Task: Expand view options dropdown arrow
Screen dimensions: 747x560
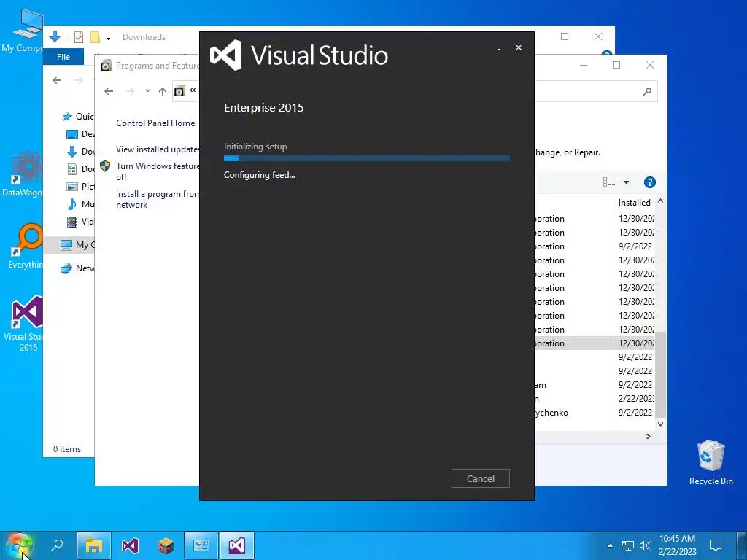Action: tap(626, 182)
